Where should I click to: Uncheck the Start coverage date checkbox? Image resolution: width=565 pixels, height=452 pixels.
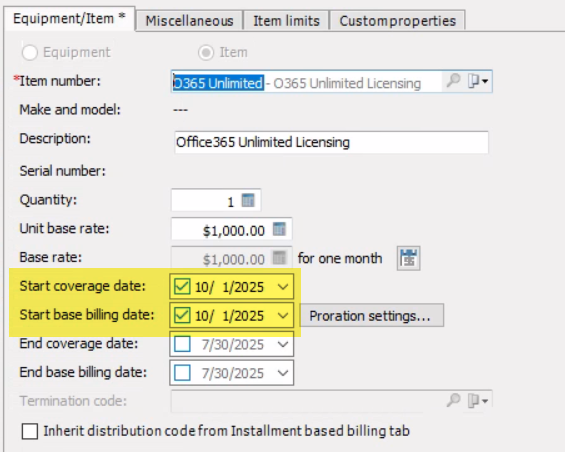182,287
